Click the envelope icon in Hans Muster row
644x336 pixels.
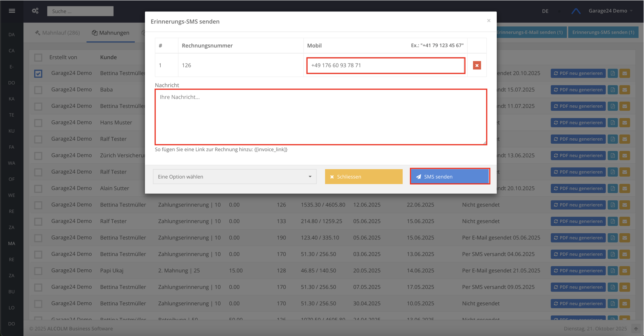coord(624,123)
